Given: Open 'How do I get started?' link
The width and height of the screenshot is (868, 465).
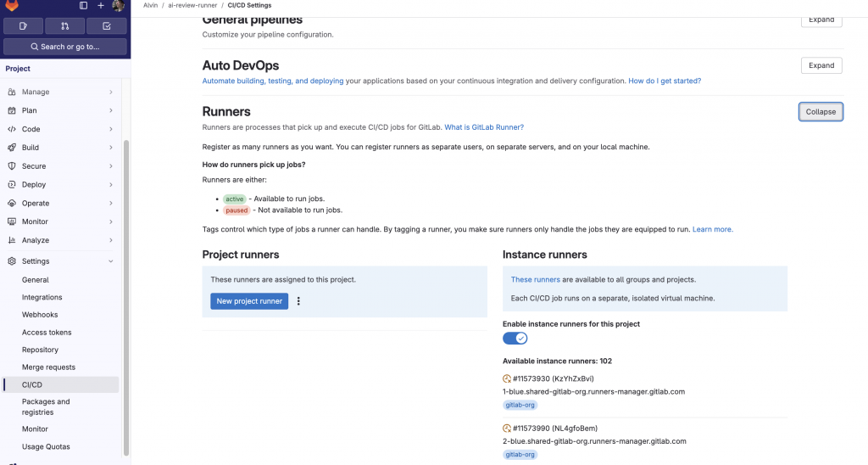Looking at the screenshot, I should coord(665,81).
